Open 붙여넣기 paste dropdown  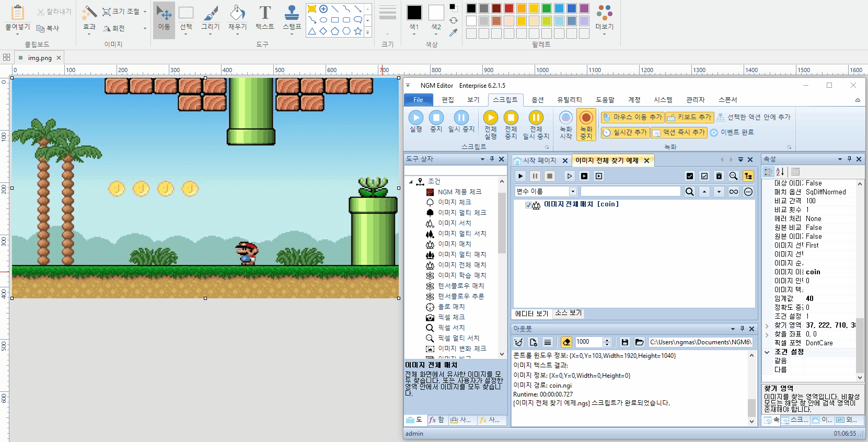tap(17, 34)
